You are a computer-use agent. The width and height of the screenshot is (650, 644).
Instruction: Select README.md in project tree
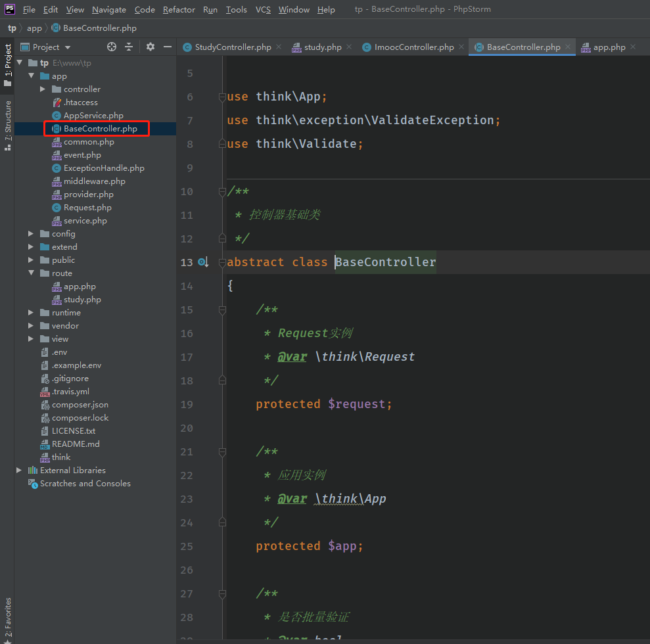(76, 444)
